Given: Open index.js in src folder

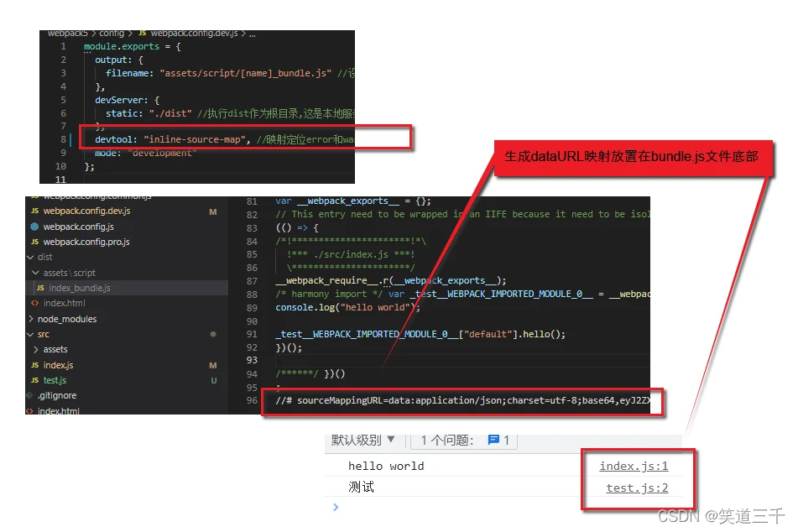Looking at the screenshot, I should click(x=58, y=365).
